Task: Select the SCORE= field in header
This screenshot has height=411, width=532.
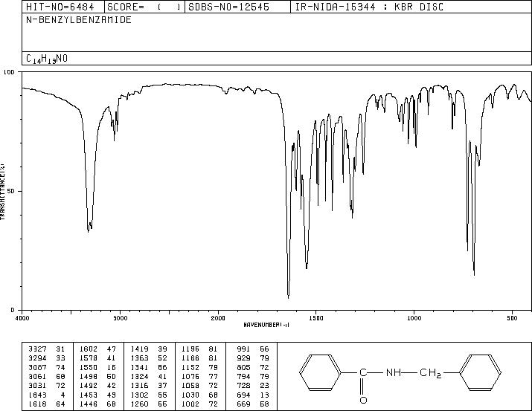Action: pyautogui.click(x=144, y=7)
